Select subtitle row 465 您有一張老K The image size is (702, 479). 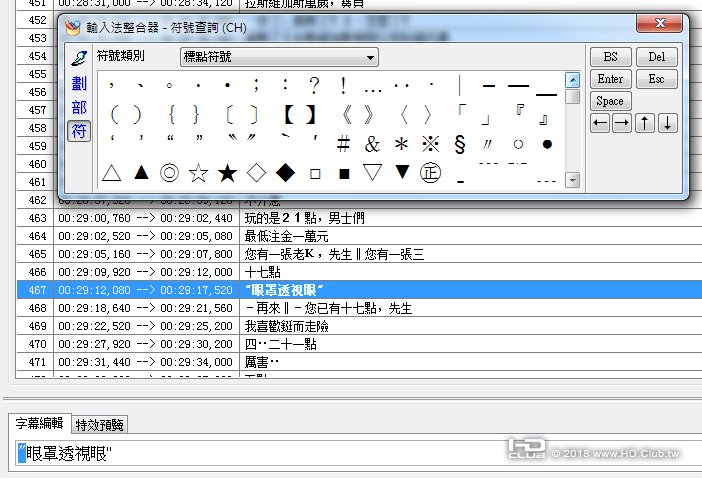pos(359,254)
